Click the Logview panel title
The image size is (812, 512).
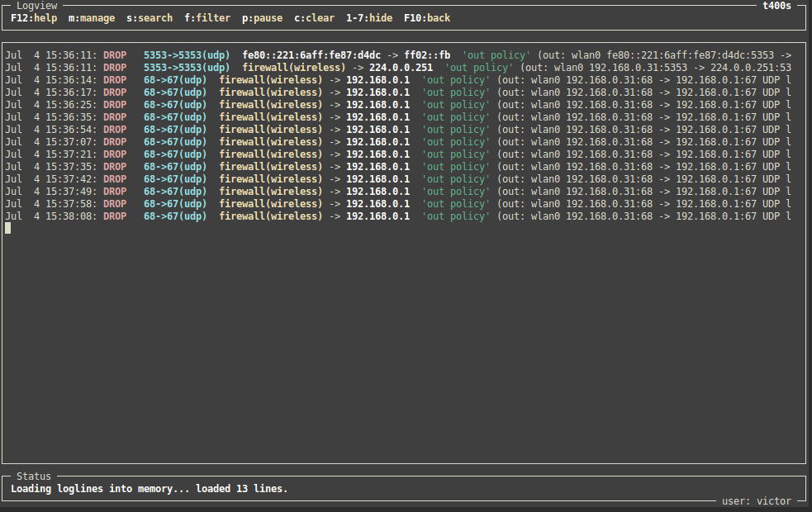pos(37,6)
